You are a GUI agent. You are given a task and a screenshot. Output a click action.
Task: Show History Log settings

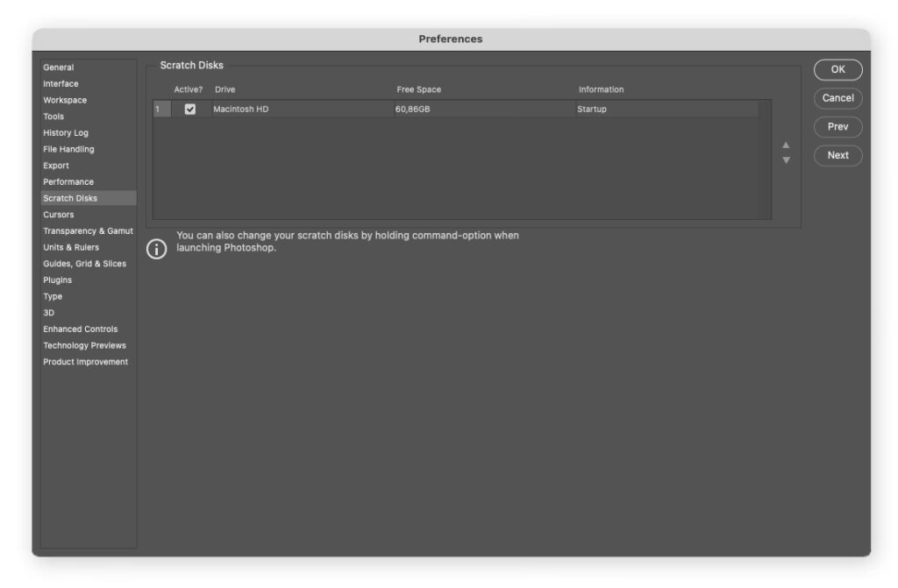click(x=66, y=133)
